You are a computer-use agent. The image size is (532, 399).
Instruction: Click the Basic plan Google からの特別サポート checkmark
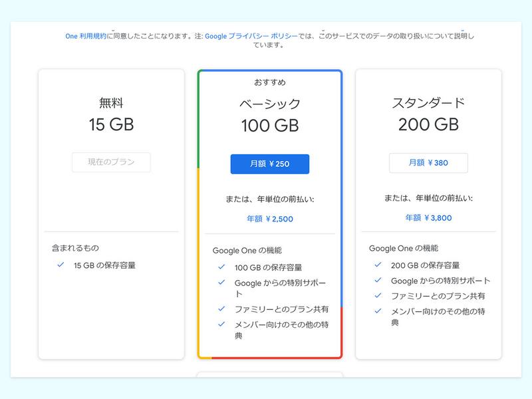click(x=221, y=282)
